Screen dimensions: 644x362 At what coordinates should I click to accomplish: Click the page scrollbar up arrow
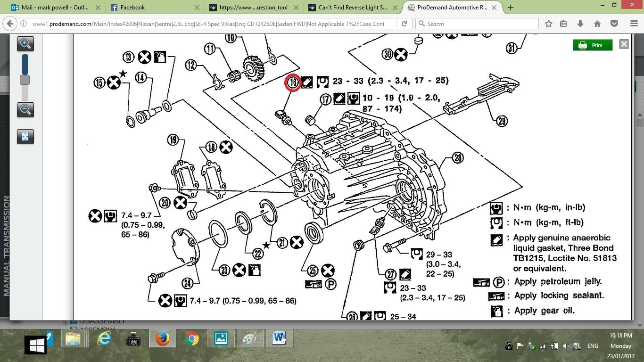point(640,115)
